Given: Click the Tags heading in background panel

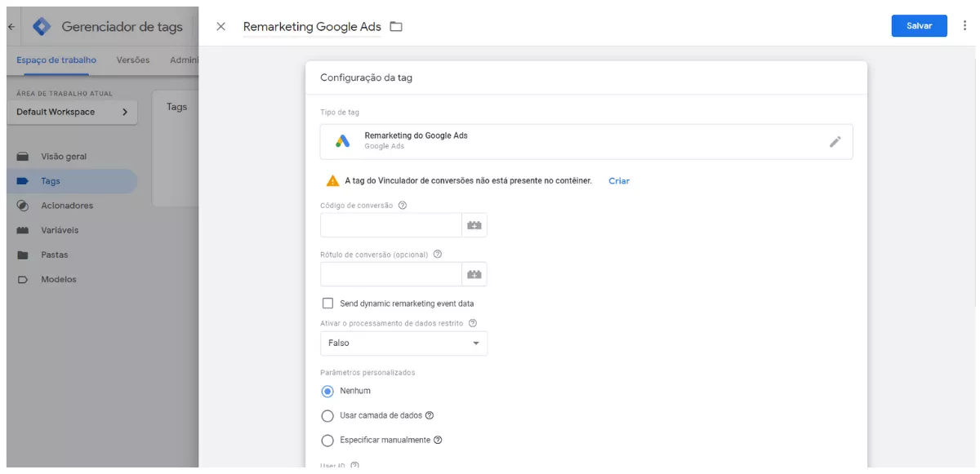Looking at the screenshot, I should click(x=176, y=107).
